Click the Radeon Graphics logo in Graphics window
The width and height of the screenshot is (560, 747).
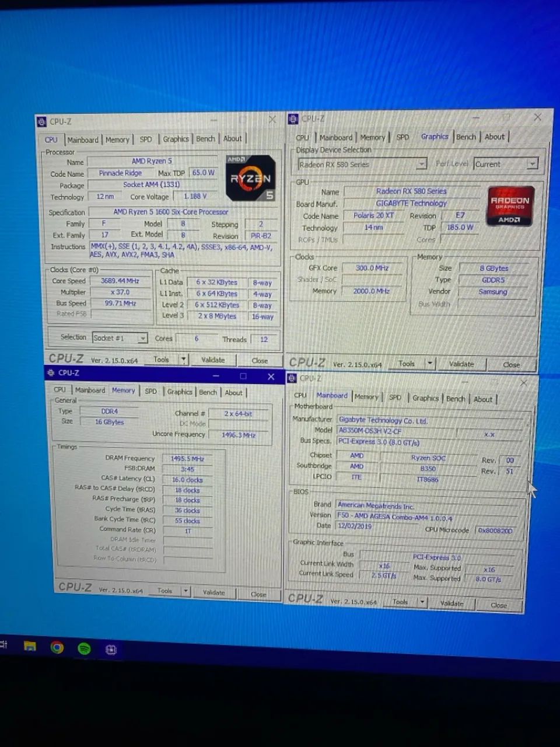pyautogui.click(x=510, y=205)
